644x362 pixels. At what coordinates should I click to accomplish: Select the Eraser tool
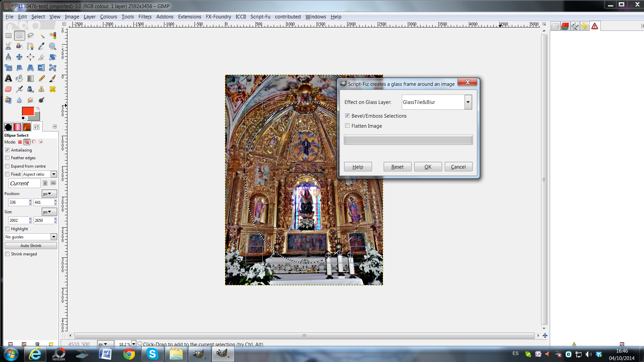click(x=8, y=89)
